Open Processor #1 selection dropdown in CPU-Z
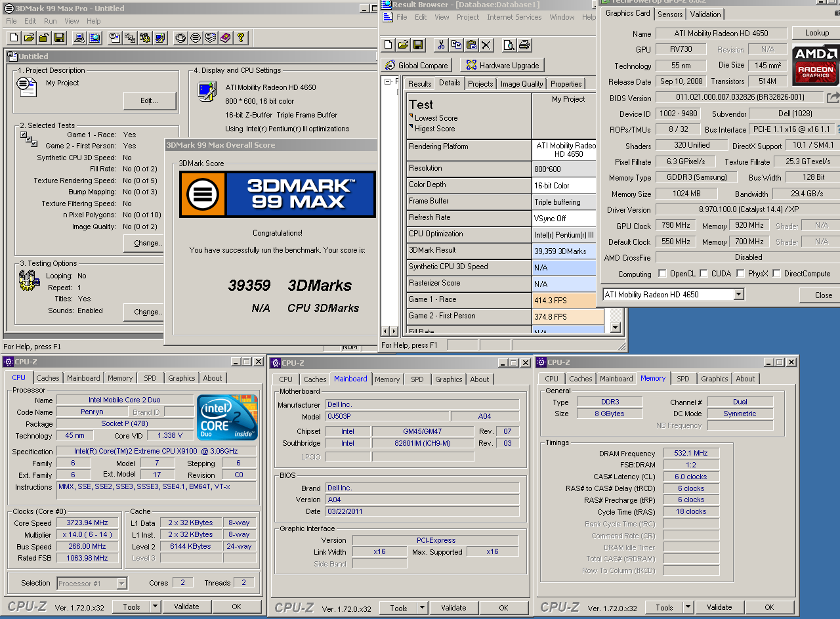 pyautogui.click(x=121, y=583)
